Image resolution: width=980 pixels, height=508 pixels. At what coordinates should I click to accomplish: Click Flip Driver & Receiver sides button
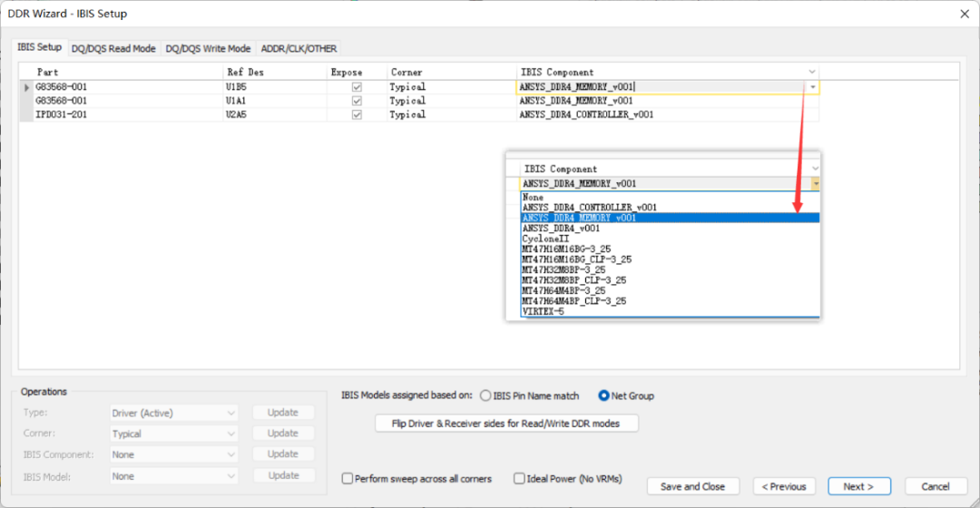(506, 424)
